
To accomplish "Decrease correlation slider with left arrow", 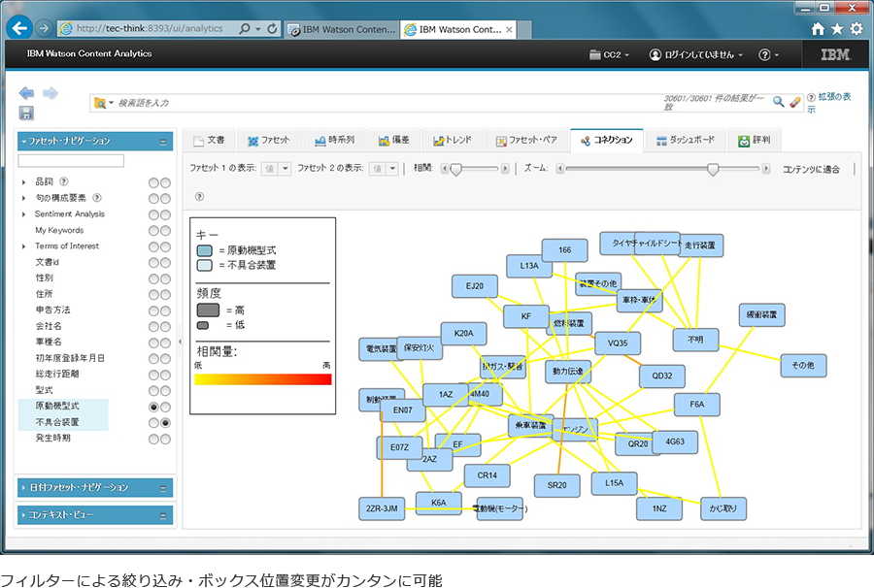I will click(x=444, y=168).
